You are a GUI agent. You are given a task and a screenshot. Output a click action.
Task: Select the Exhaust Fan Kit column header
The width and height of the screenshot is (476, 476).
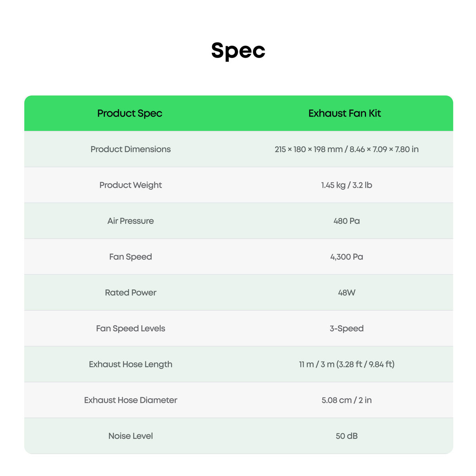point(345,113)
